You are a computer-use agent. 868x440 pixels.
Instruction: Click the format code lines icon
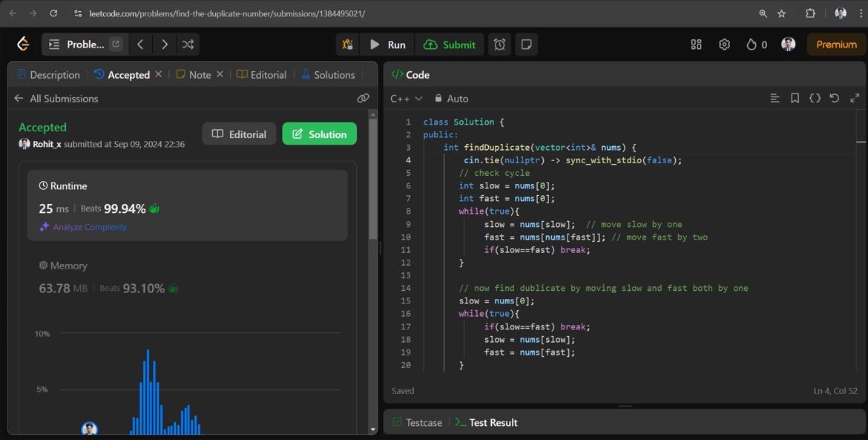click(775, 99)
